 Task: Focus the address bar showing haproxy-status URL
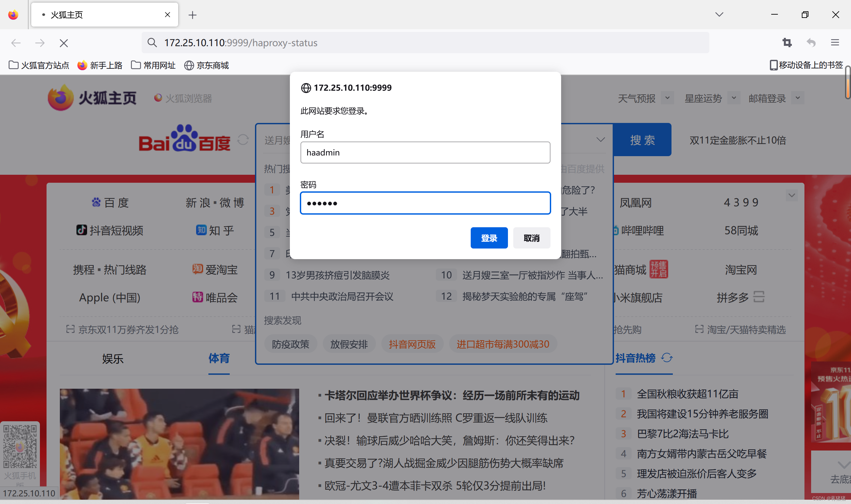tap(425, 43)
